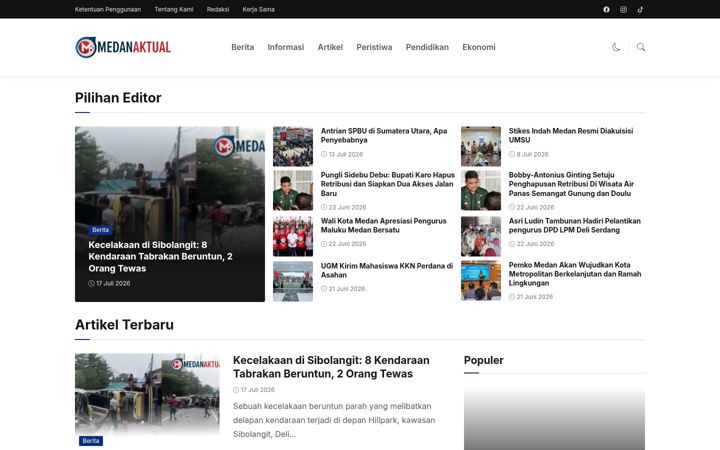Open Bobby-Antonius Ginting Setuju article

[x=571, y=184]
